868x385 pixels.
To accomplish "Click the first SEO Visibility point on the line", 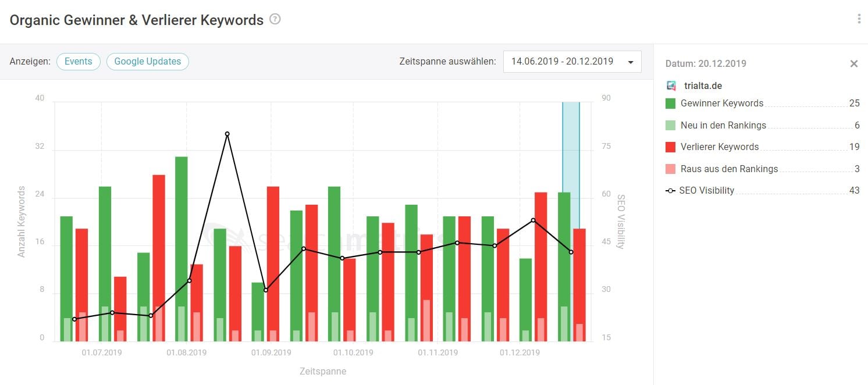I will click(x=74, y=319).
